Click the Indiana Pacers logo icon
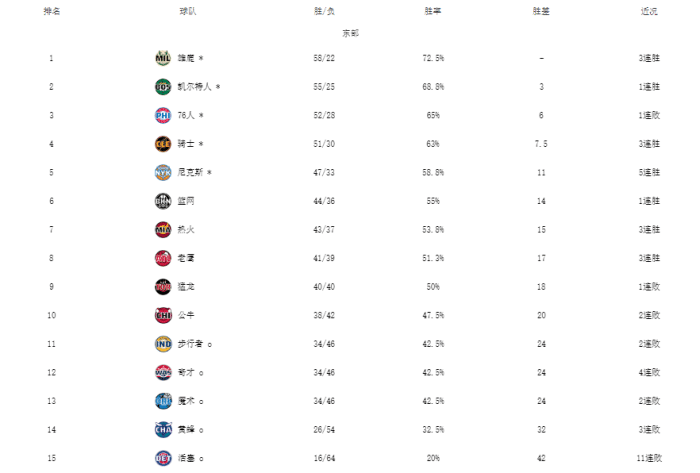The image size is (700, 473). coord(163,344)
